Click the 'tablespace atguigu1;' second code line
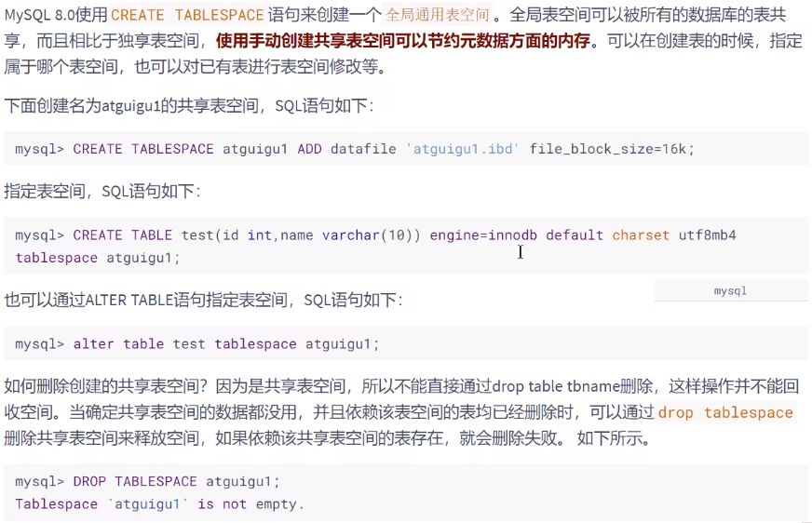 98,258
